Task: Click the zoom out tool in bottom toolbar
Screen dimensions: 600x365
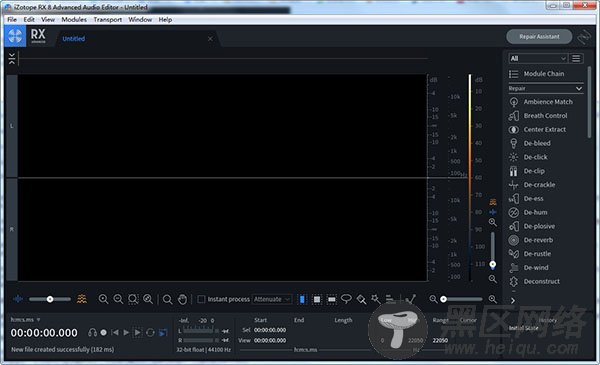Action: point(118,299)
